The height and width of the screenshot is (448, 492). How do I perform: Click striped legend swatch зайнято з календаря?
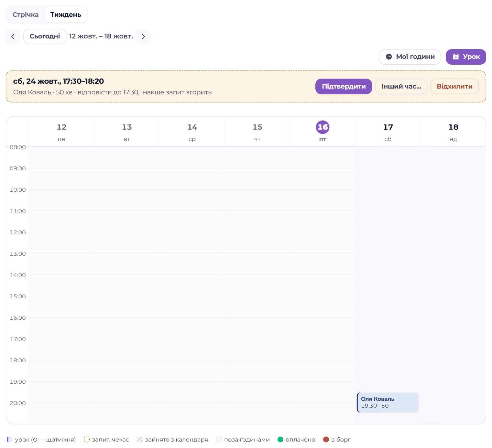click(x=140, y=440)
